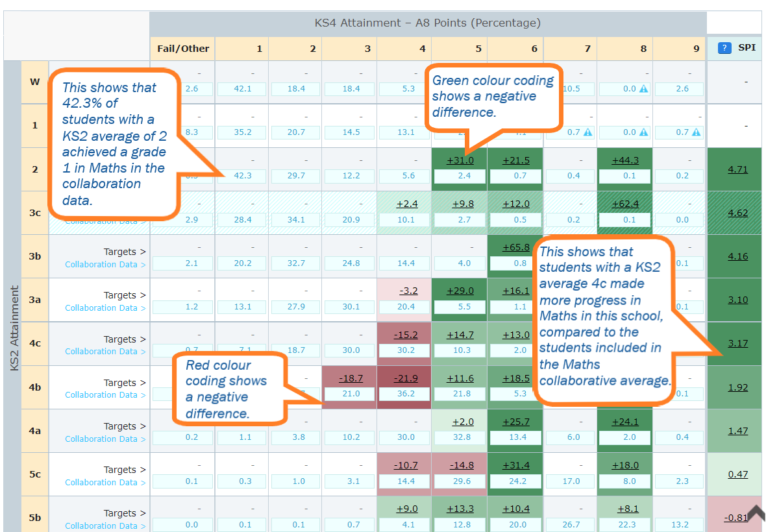Viewport: 766px width, 532px height.
Task: Click the scroll-to-top arrow at bottom right
Action: click(x=756, y=512)
